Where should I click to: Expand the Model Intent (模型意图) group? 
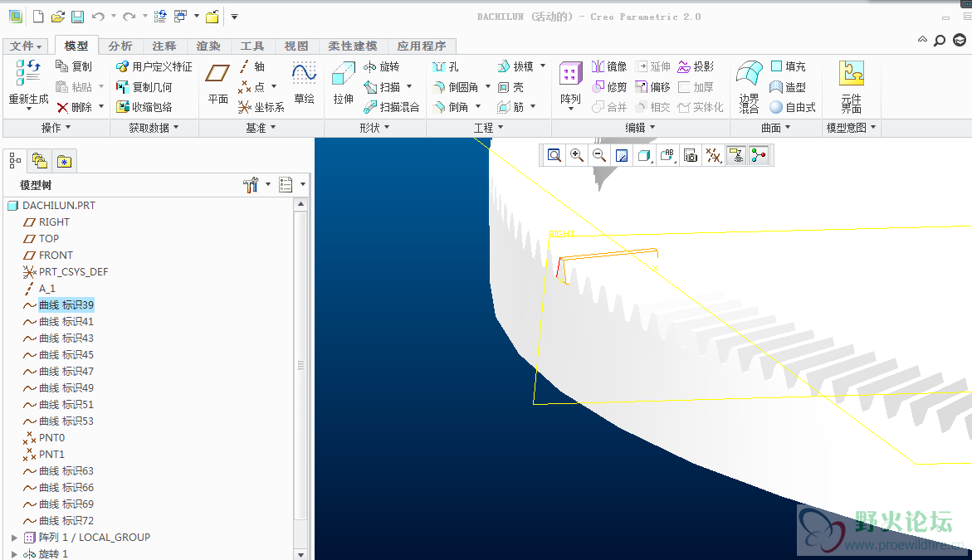(852, 128)
